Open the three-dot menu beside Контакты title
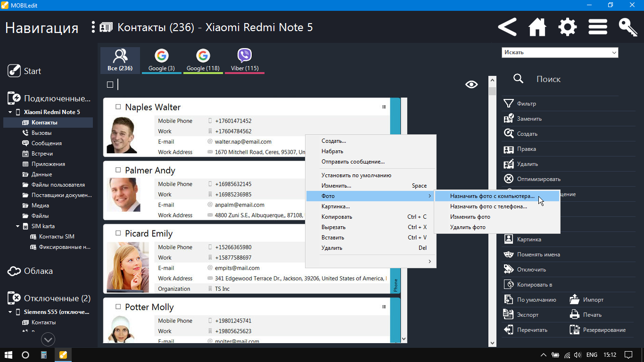 click(93, 27)
